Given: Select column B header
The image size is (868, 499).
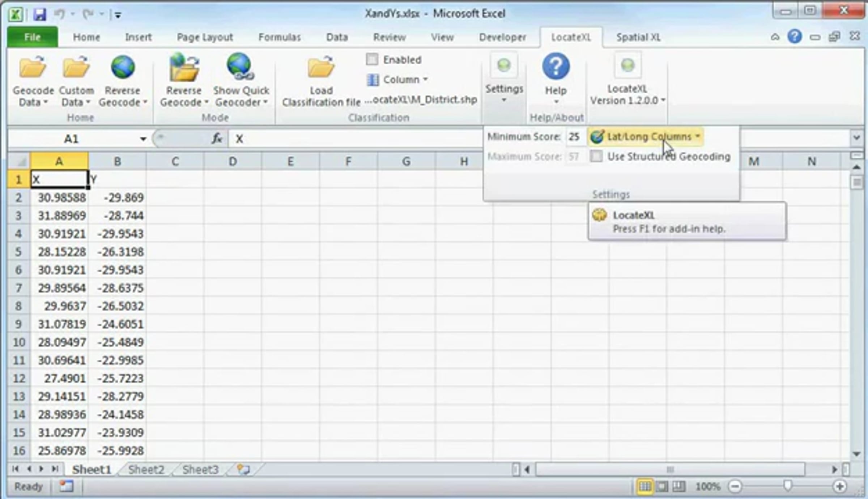Looking at the screenshot, I should coord(118,161).
